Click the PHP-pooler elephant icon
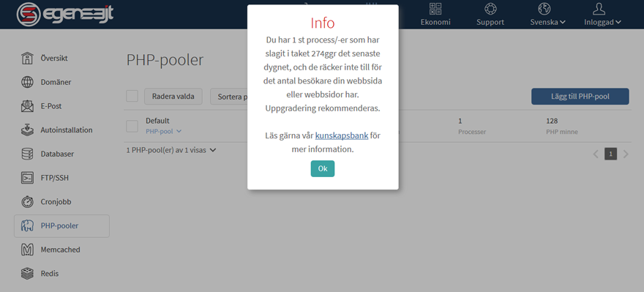Image resolution: width=644 pixels, height=292 pixels. pos(27,225)
